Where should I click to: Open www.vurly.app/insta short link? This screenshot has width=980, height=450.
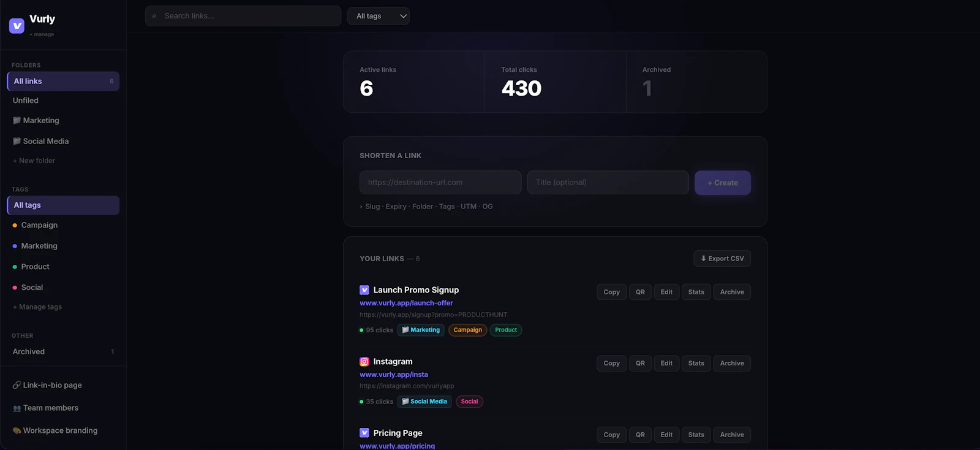[x=394, y=375]
